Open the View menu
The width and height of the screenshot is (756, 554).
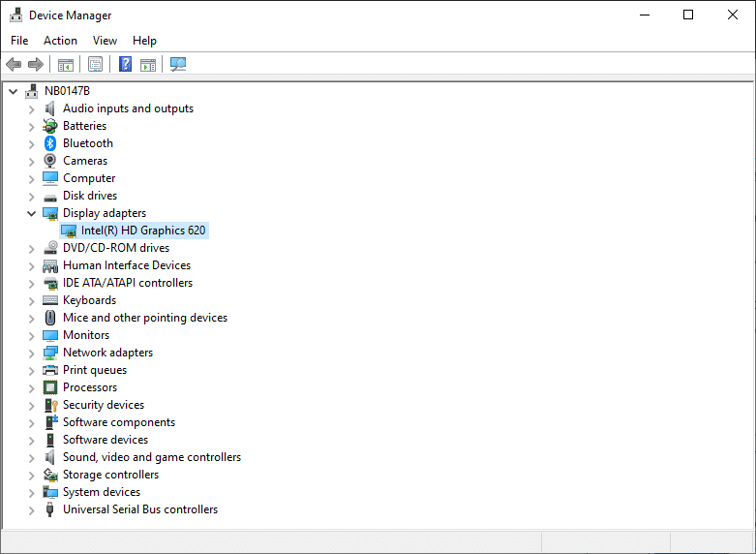105,41
